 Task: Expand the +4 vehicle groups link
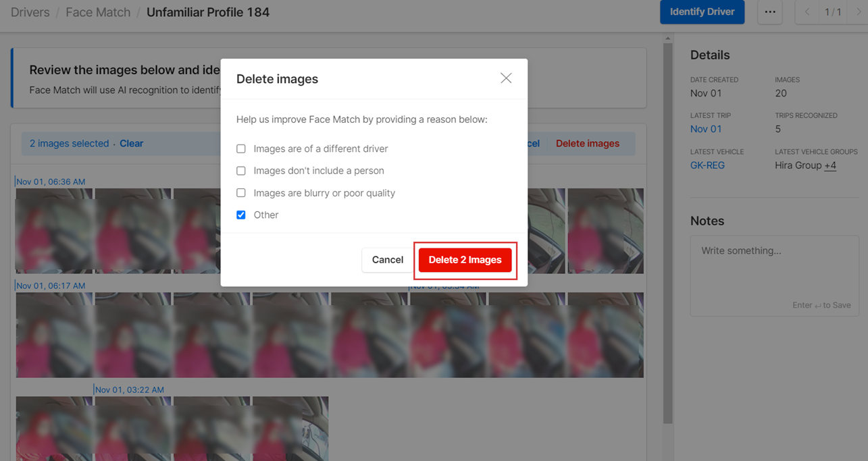click(x=830, y=165)
